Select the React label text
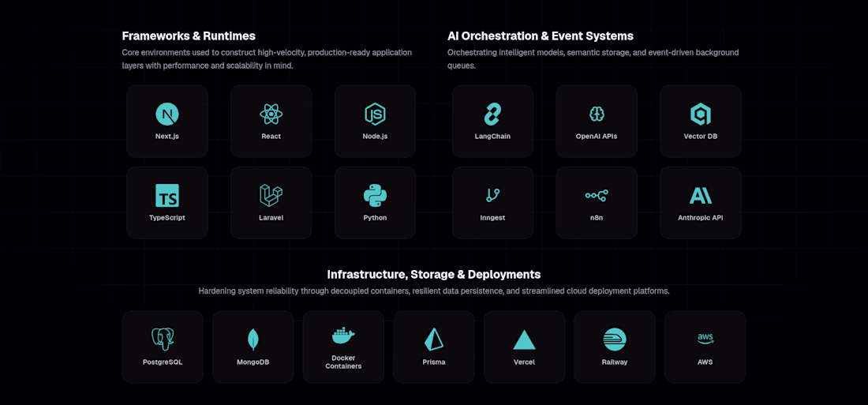The height and width of the screenshot is (405, 868). tap(271, 137)
